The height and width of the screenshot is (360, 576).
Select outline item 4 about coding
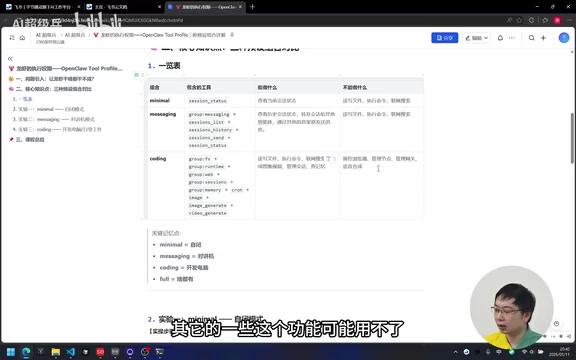(57, 130)
